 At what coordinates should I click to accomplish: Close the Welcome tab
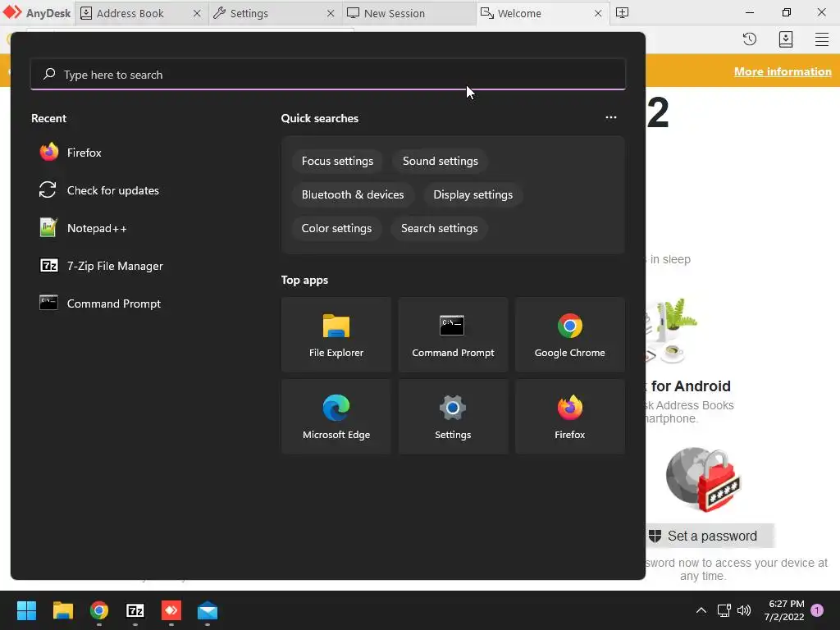coord(598,13)
